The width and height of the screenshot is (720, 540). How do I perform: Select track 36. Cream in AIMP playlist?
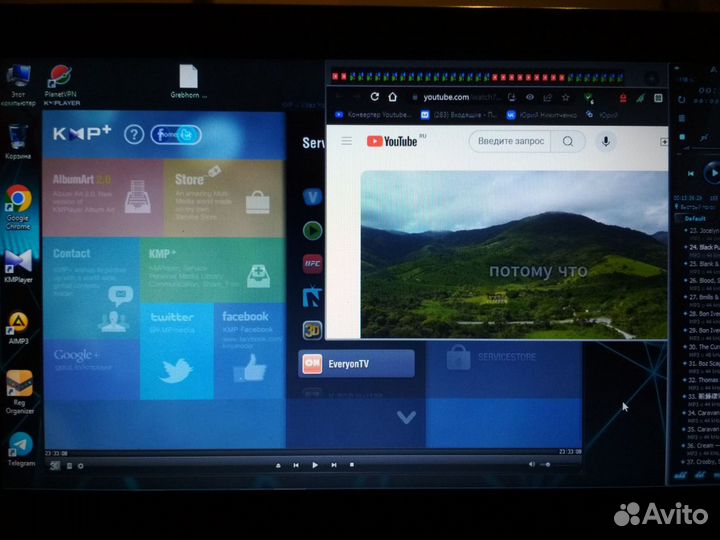[x=702, y=445]
